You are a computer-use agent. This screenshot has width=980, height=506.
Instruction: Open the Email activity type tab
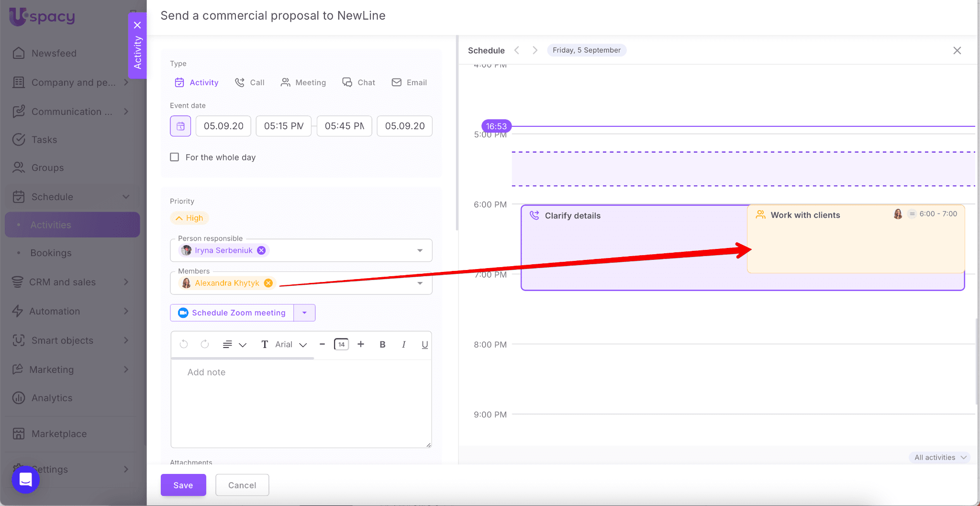[x=409, y=82]
